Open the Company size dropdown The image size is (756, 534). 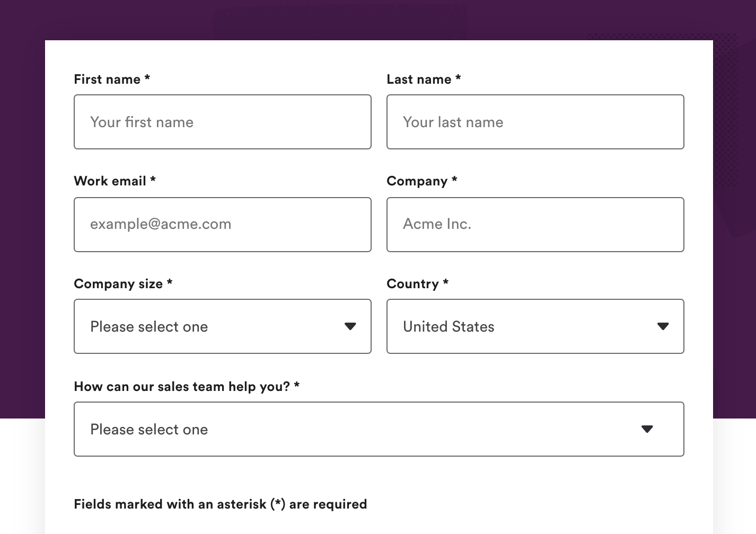click(x=223, y=326)
